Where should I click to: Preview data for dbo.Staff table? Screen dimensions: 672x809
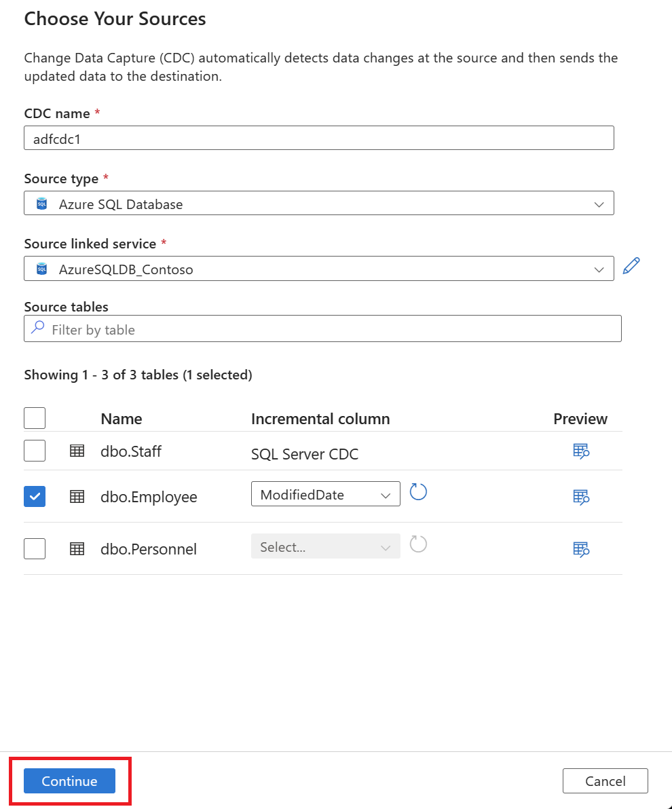[x=581, y=451]
